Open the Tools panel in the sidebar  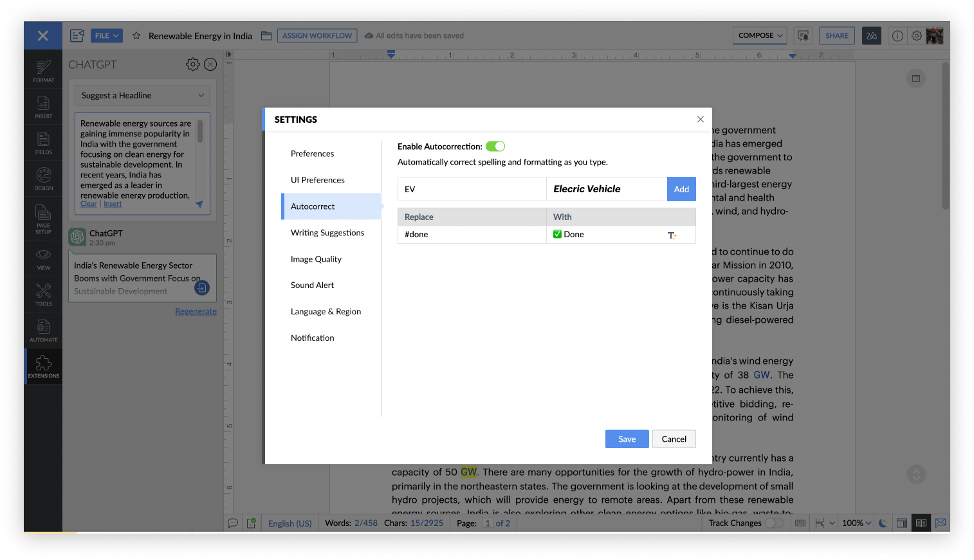pos(43,294)
